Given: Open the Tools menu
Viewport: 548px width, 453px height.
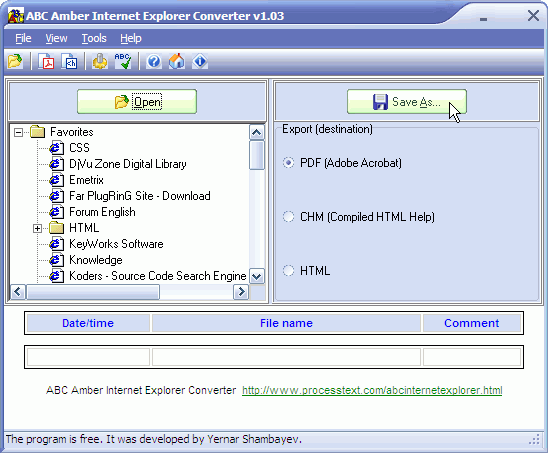Looking at the screenshot, I should (x=94, y=38).
